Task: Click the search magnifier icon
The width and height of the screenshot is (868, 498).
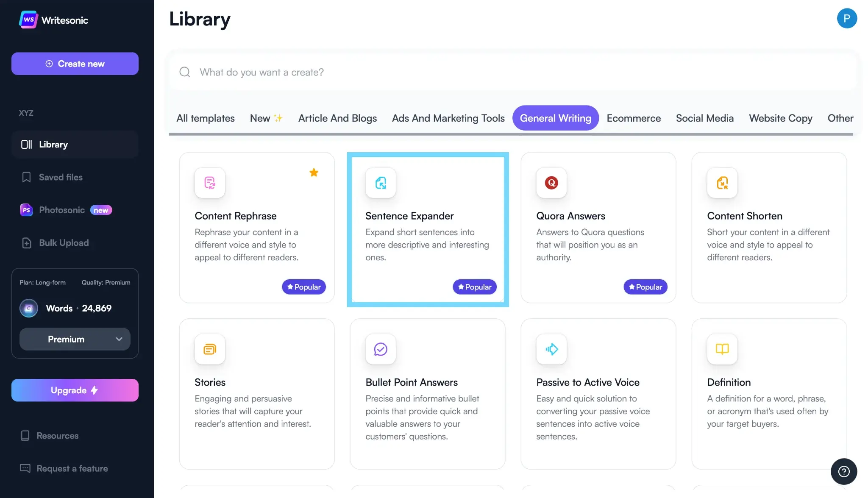Action: click(185, 72)
